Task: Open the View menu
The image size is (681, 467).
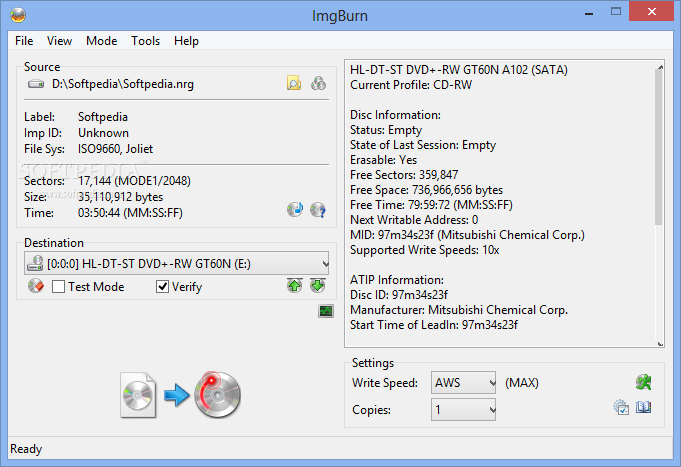Action: [x=60, y=41]
